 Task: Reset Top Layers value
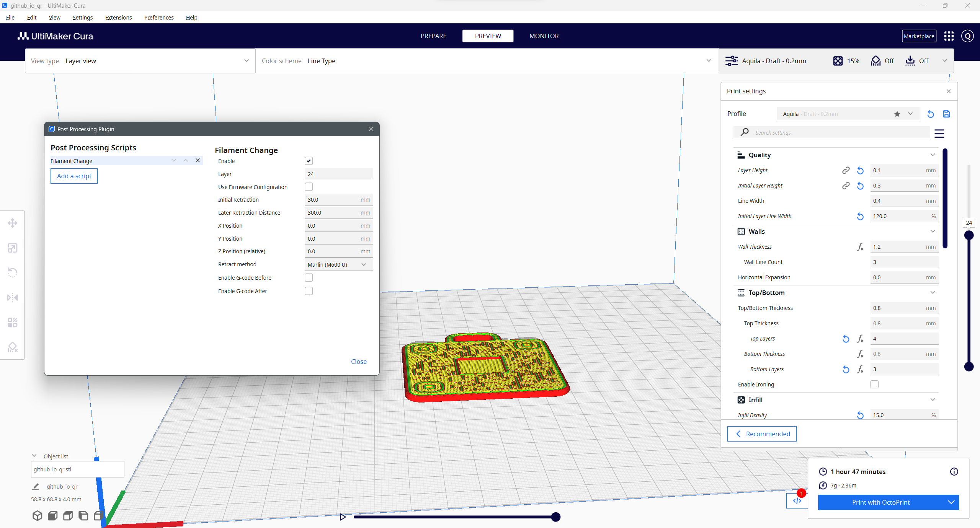click(x=846, y=339)
